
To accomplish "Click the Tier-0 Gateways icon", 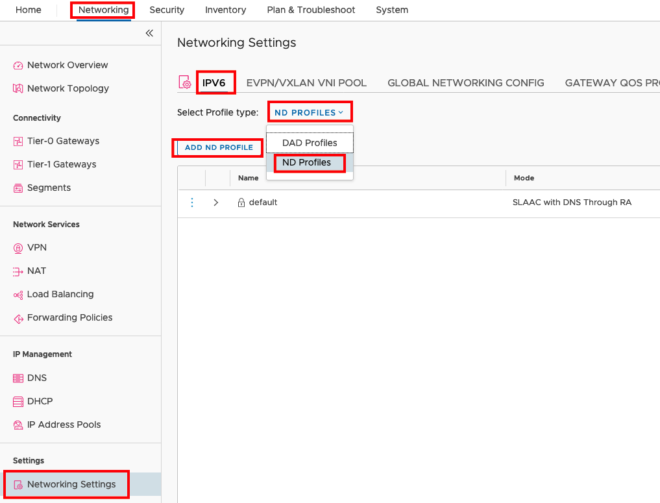I will (18, 142).
